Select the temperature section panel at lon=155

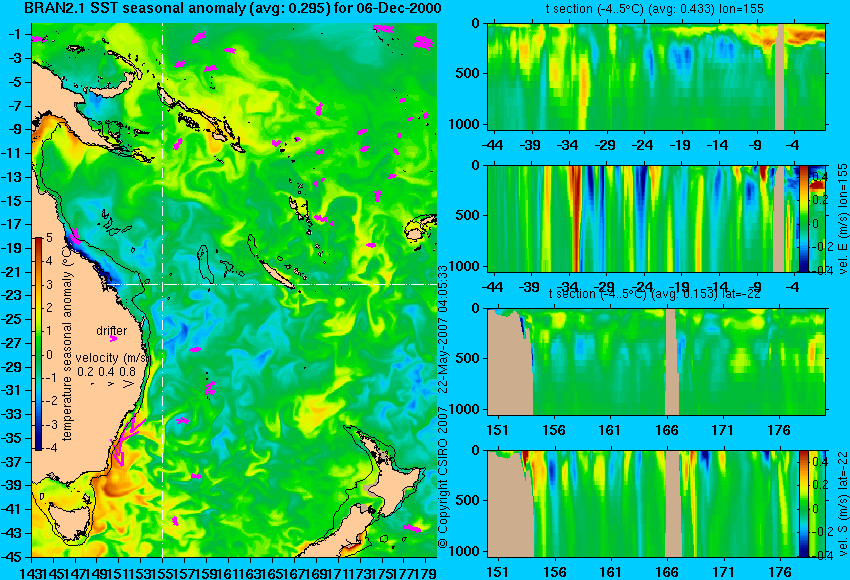pos(656,76)
